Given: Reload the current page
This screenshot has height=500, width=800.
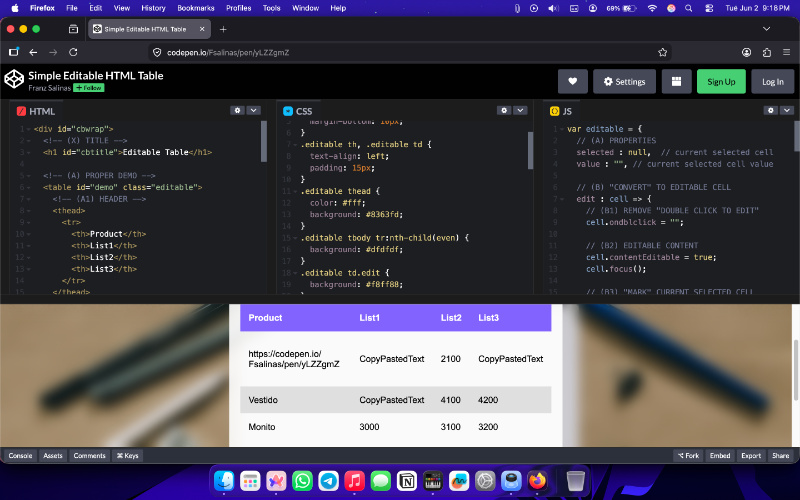Looking at the screenshot, I should [x=73, y=52].
